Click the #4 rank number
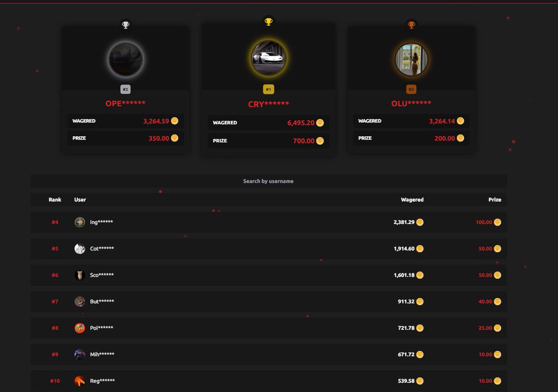 pyautogui.click(x=55, y=222)
